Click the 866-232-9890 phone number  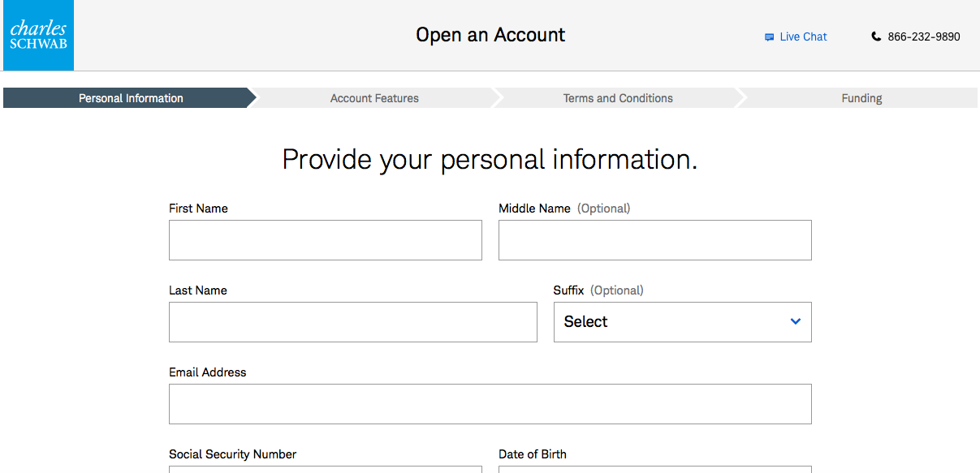(924, 37)
